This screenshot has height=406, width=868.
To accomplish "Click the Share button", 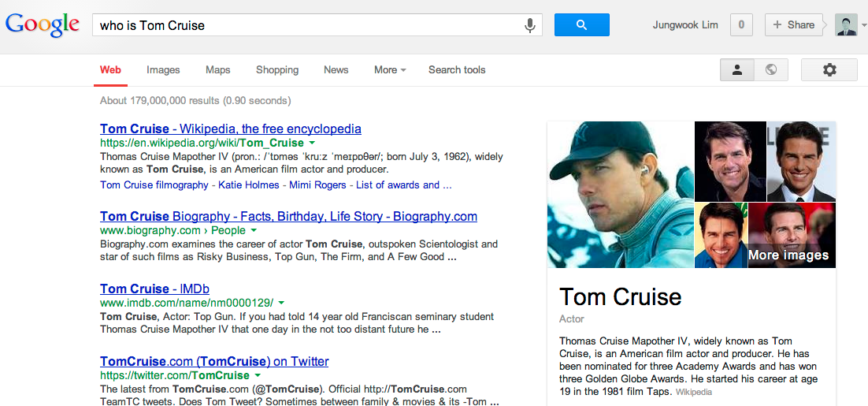I will (793, 25).
